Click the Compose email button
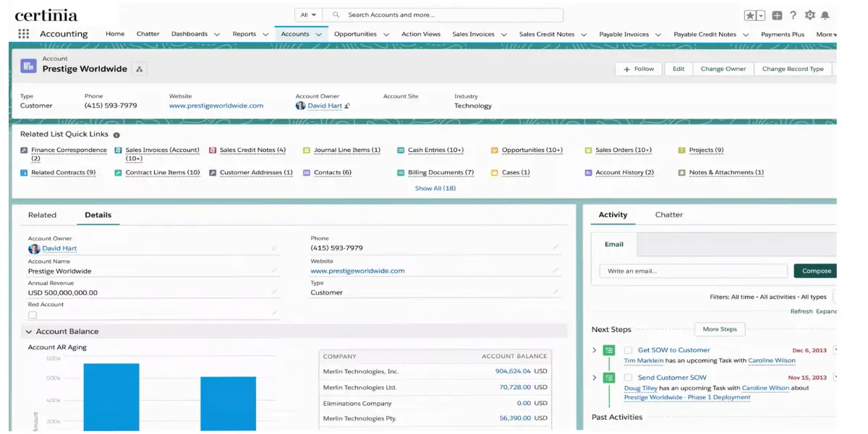The width and height of the screenshot is (868, 434). click(817, 271)
